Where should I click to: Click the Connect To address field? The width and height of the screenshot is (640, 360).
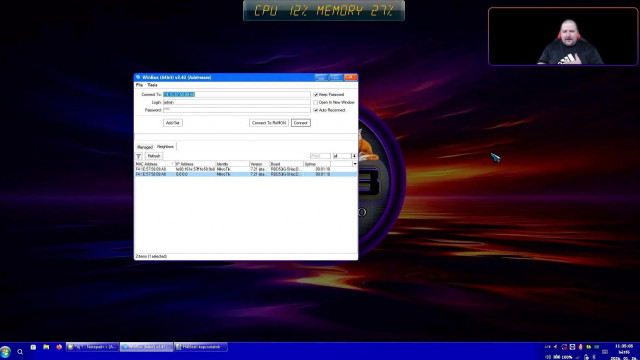tap(237, 94)
